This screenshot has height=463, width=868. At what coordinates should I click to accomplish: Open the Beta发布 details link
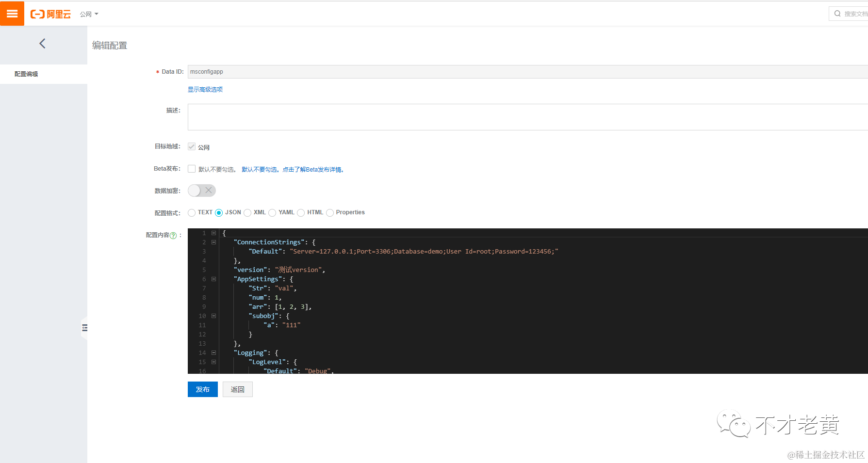(293, 169)
